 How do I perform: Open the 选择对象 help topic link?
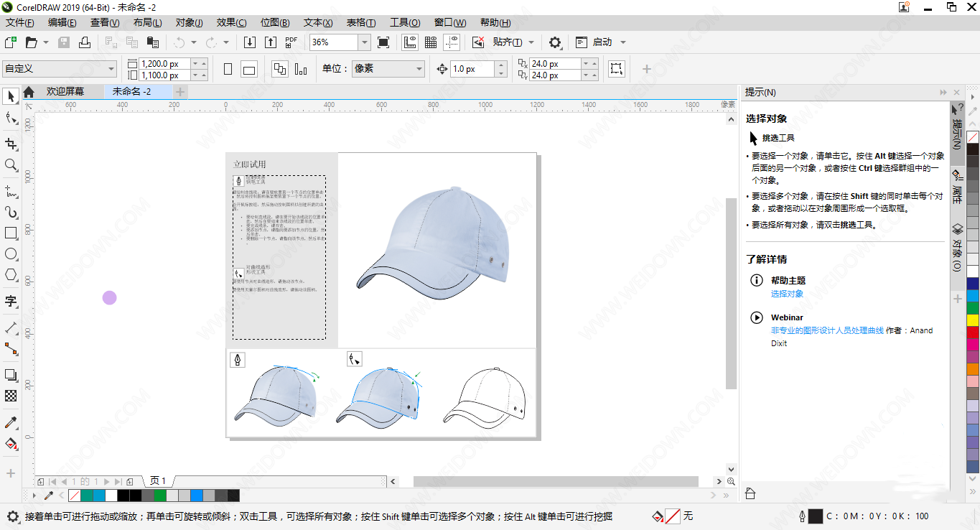[787, 294]
